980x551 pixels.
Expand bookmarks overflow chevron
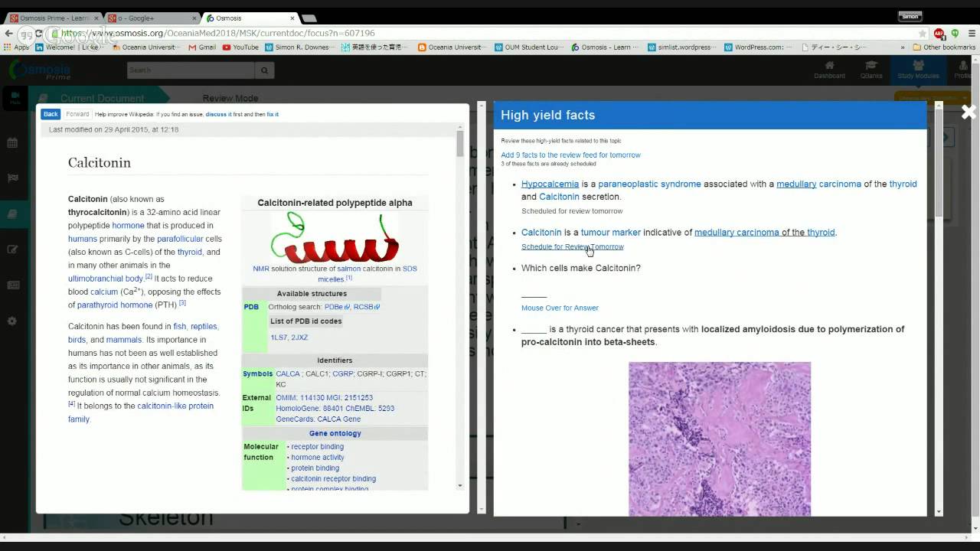tap(903, 47)
